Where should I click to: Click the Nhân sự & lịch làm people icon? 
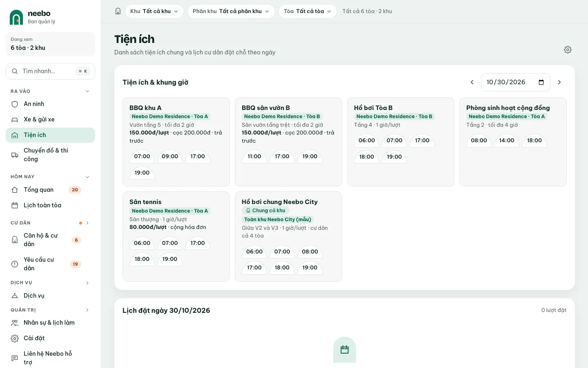click(15, 323)
